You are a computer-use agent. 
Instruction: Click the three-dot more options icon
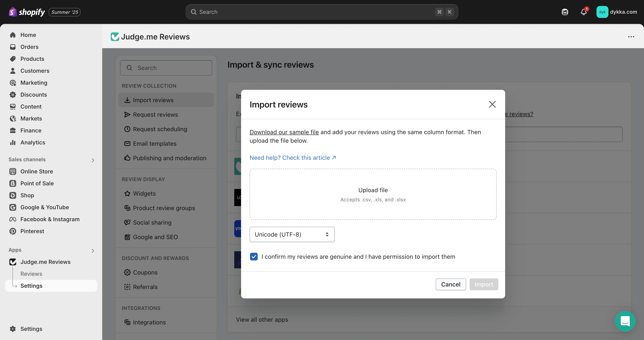click(631, 37)
